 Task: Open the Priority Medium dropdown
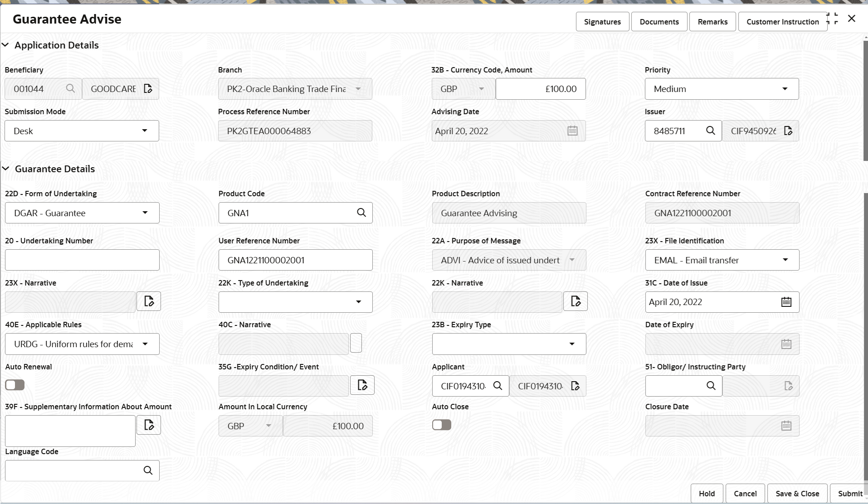(x=722, y=89)
